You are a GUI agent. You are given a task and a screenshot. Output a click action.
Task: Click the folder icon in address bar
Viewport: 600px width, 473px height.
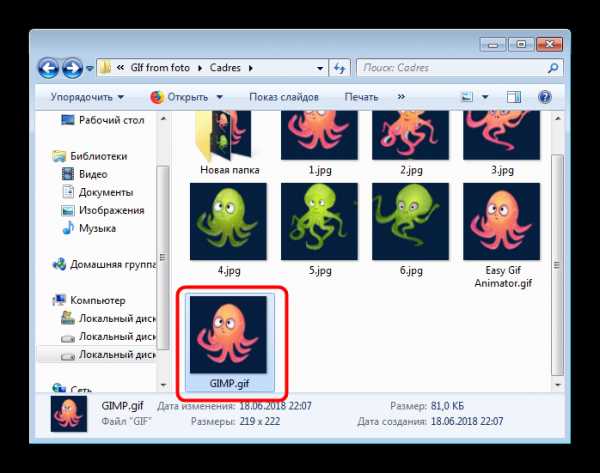[105, 68]
